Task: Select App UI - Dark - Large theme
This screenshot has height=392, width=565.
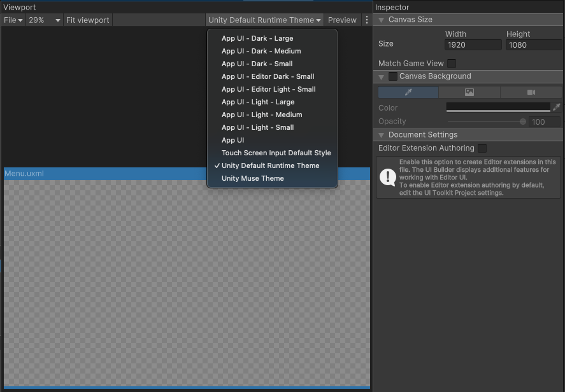Action: coord(257,38)
